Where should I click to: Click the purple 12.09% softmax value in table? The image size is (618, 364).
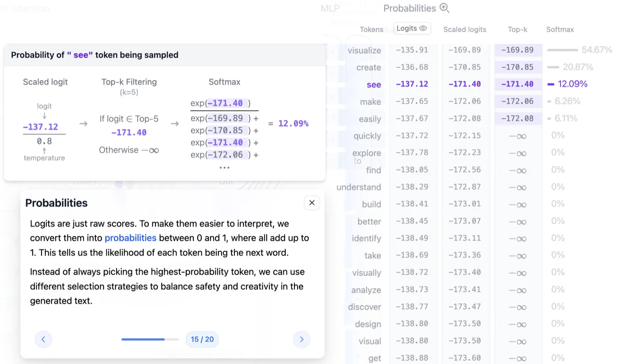point(573,84)
